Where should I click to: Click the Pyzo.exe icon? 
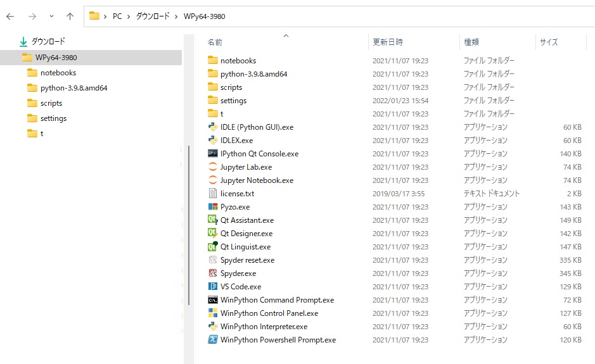point(213,206)
